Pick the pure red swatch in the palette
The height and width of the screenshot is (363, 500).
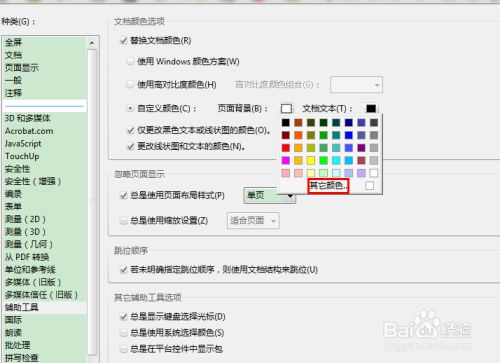(286, 148)
